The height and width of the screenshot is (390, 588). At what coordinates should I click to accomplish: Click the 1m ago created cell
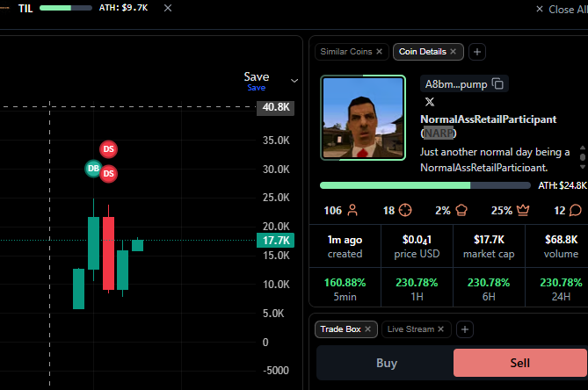(345, 246)
